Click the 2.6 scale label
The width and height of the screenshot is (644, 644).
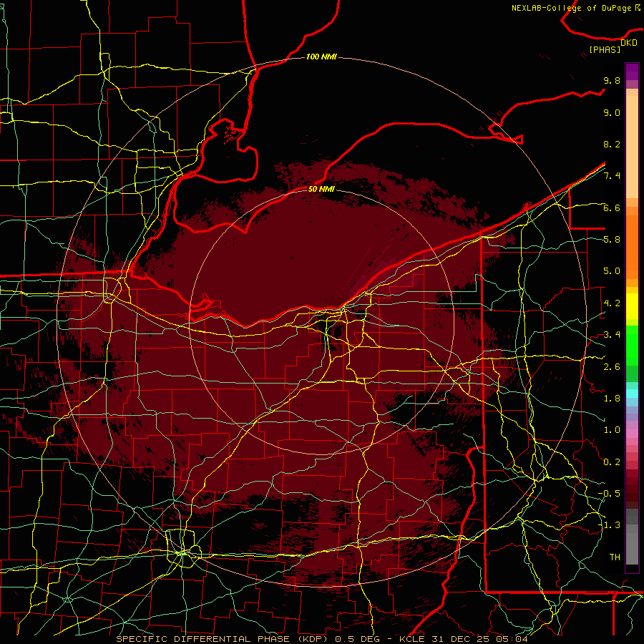pos(612,366)
